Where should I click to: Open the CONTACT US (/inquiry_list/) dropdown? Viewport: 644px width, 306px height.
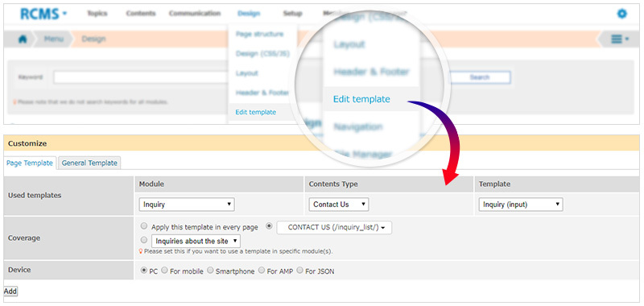[334, 228]
